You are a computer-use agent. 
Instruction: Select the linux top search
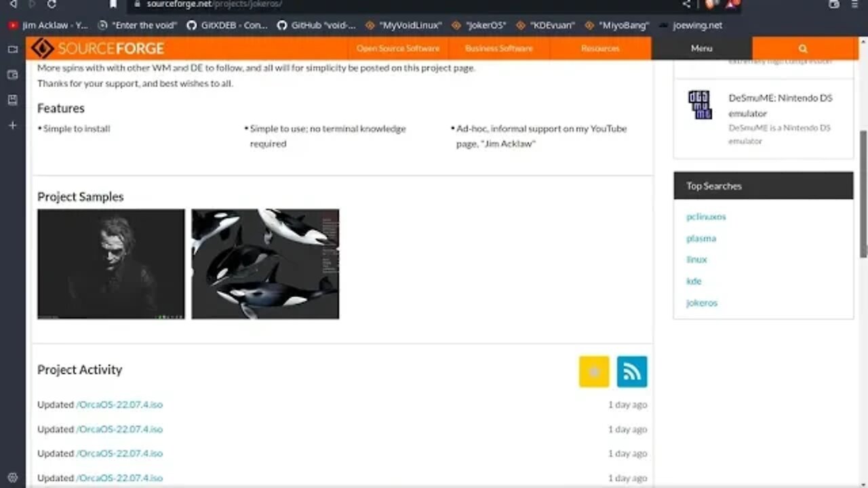696,260
